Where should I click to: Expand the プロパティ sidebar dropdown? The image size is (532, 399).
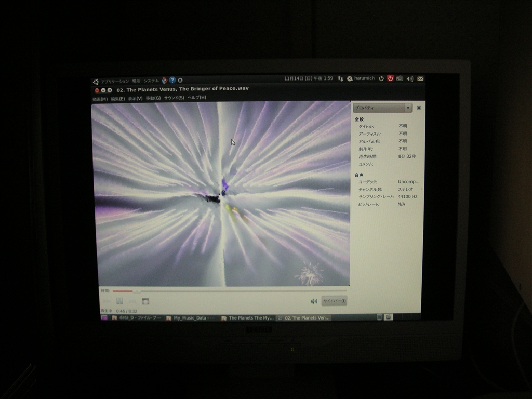pos(382,108)
